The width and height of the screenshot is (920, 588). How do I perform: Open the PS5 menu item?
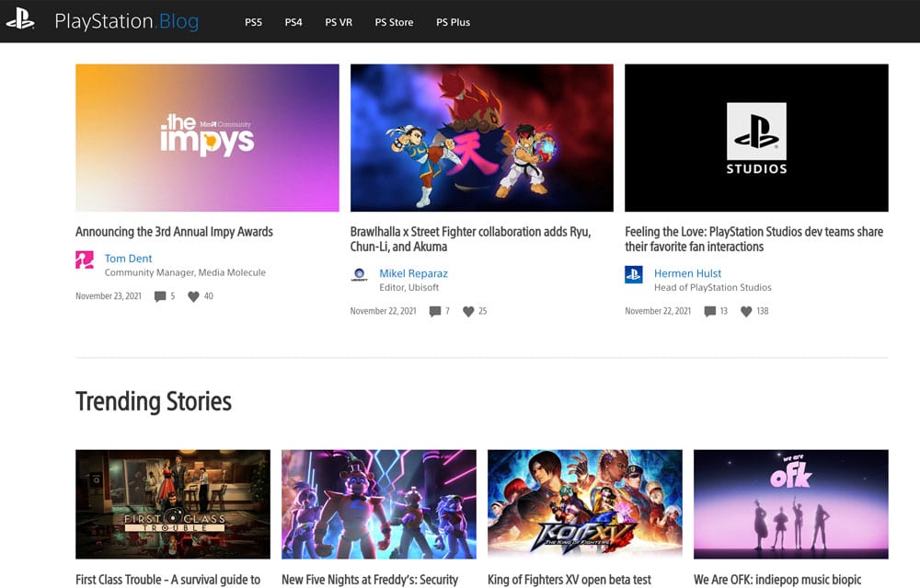click(254, 22)
